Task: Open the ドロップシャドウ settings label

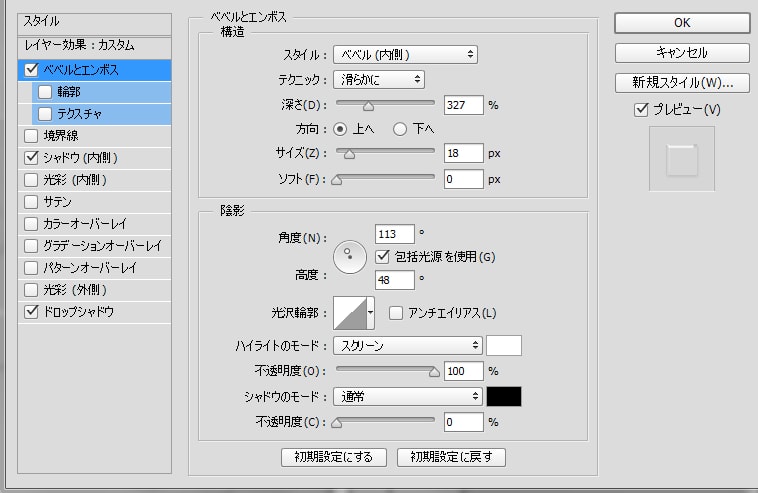Action: pyautogui.click(x=79, y=312)
